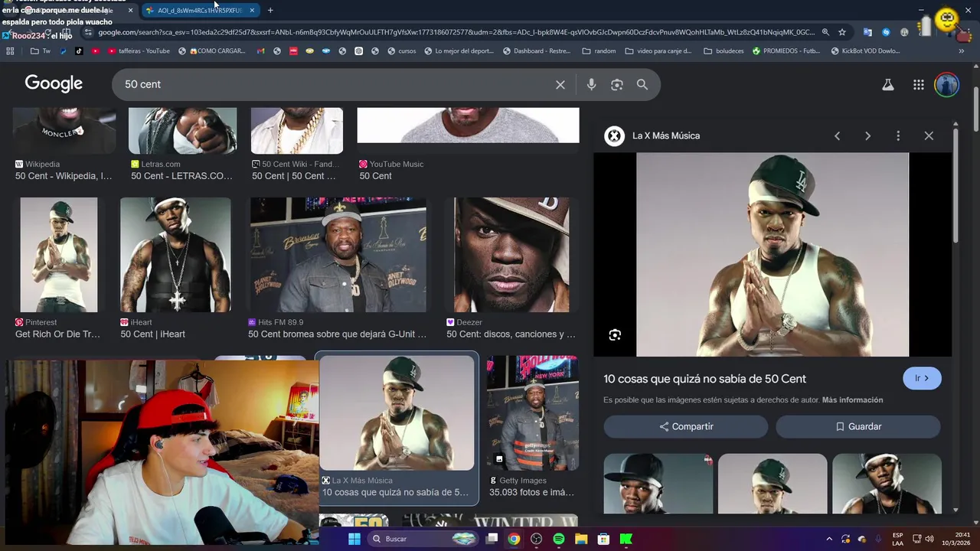Open the taffeiras - YouTube bookmark
The image size is (980, 551).
(139, 51)
